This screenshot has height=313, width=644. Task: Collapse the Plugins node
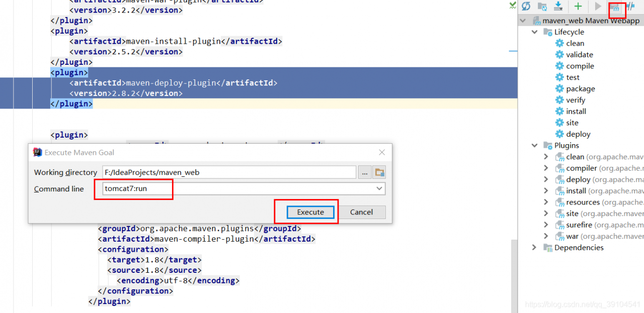tap(534, 146)
